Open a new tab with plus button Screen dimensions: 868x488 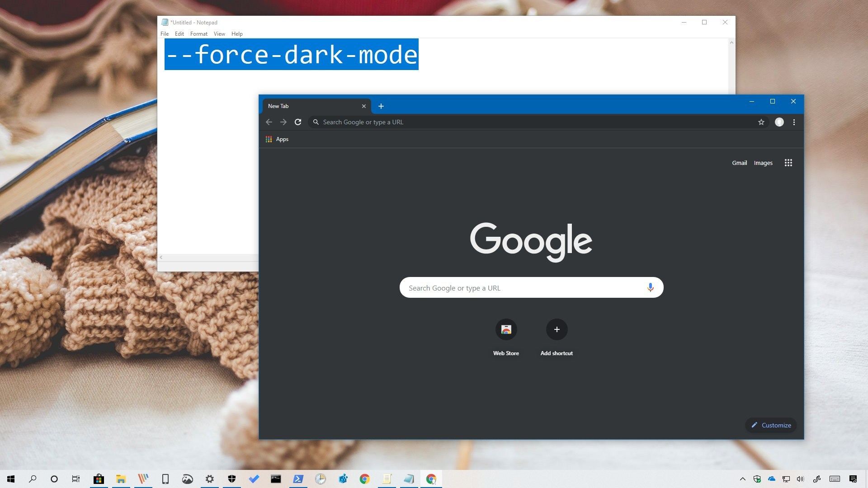coord(381,106)
